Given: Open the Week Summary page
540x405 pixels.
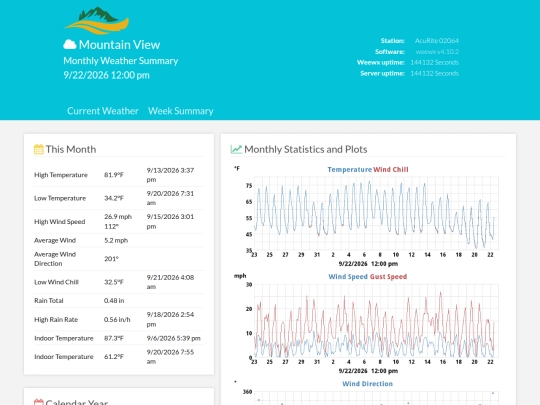Looking at the screenshot, I should click(181, 111).
